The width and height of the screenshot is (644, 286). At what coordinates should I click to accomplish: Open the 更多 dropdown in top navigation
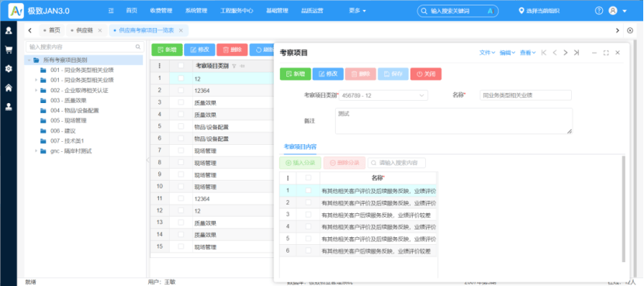point(357,11)
